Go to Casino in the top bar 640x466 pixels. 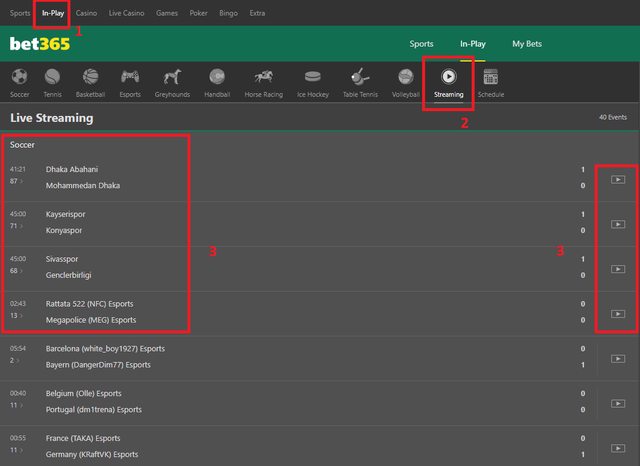(x=86, y=13)
